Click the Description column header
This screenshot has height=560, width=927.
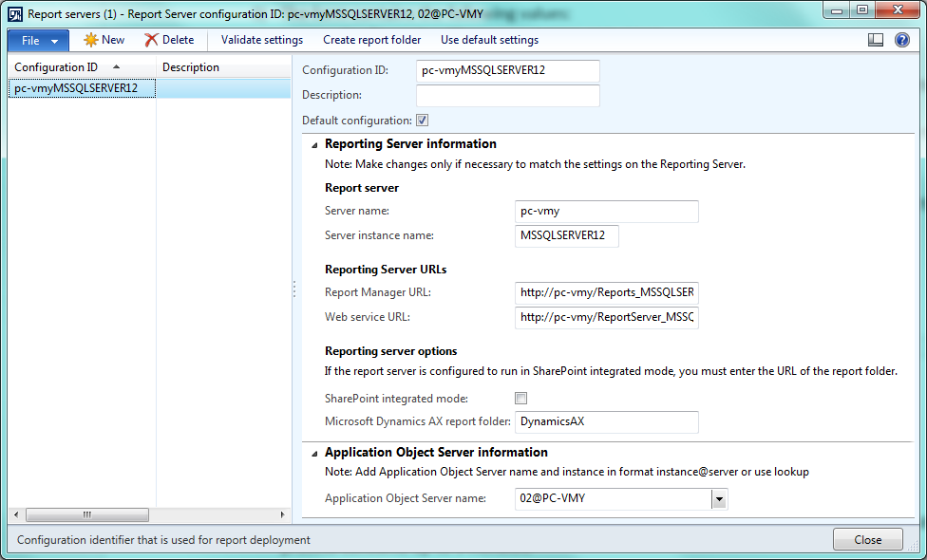(223, 67)
